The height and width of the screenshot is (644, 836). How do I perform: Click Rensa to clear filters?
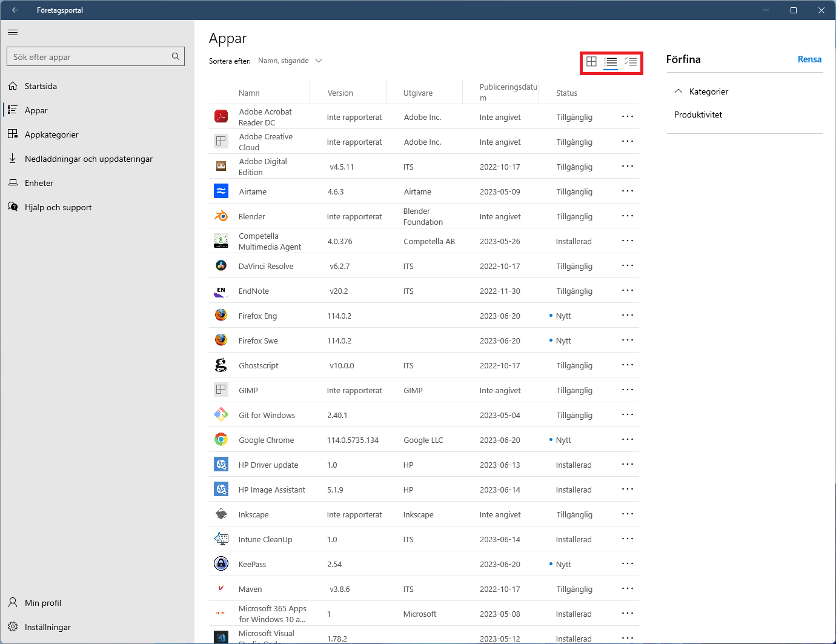click(x=809, y=59)
